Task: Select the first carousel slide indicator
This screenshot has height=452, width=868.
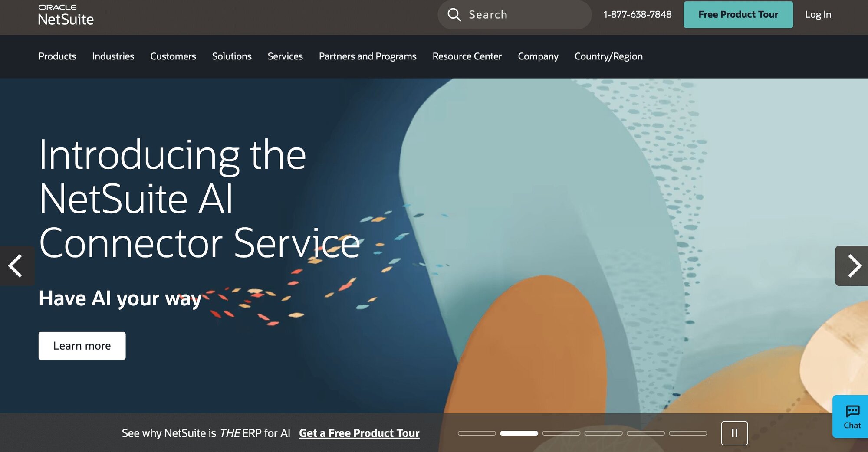Action: point(477,433)
